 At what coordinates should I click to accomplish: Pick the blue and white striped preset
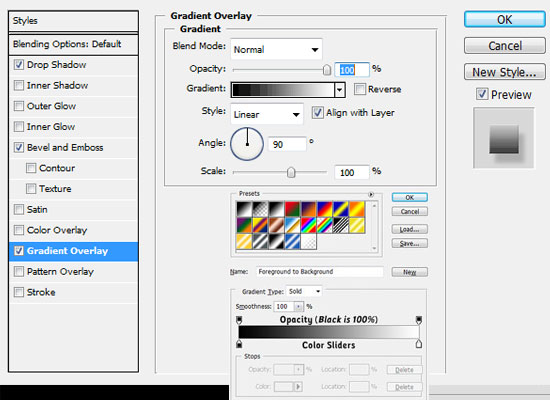(x=293, y=242)
